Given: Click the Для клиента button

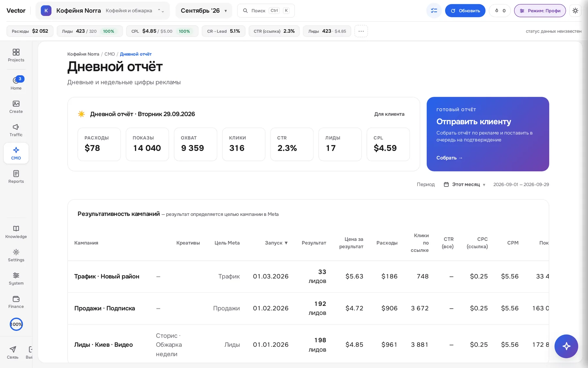Looking at the screenshot, I should pyautogui.click(x=389, y=114).
